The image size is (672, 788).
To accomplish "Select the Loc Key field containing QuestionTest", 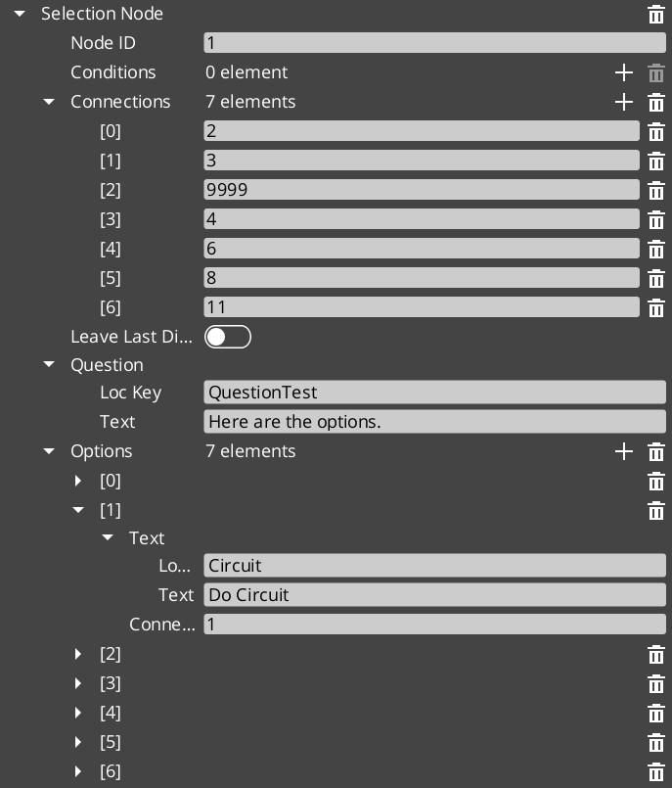I will pos(430,393).
